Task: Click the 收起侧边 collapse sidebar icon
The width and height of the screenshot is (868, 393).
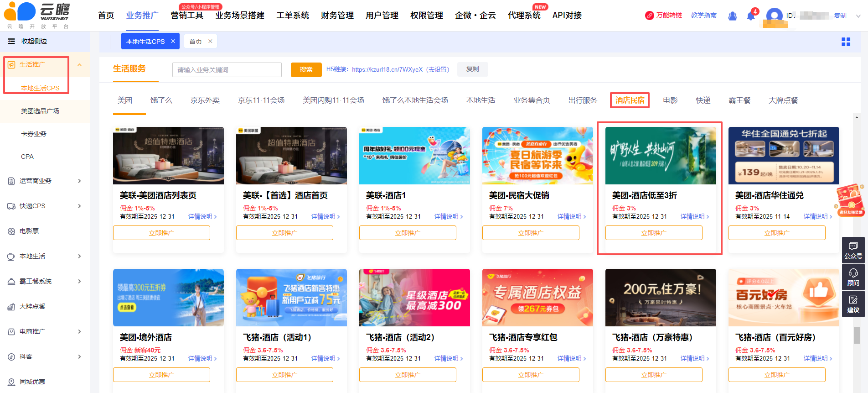Action: click(11, 41)
